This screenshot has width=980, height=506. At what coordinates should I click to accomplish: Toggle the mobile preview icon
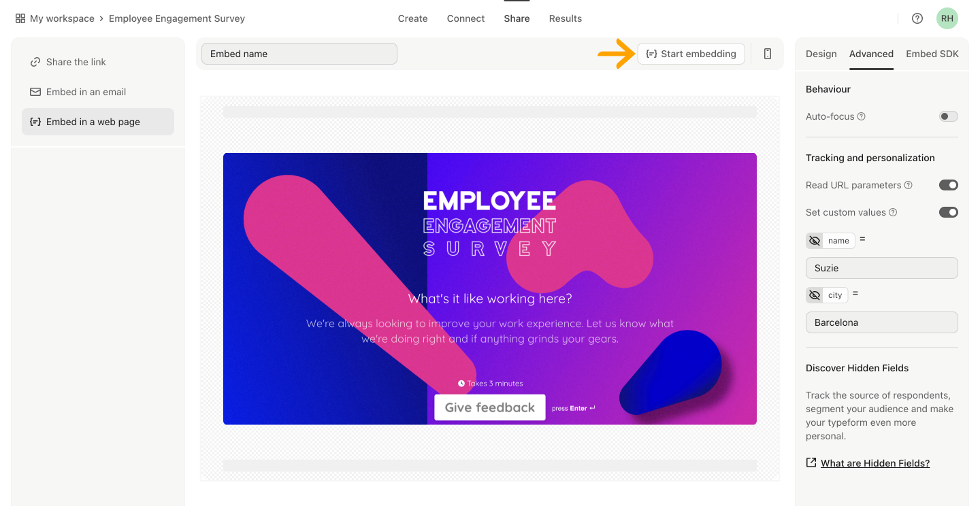(768, 54)
